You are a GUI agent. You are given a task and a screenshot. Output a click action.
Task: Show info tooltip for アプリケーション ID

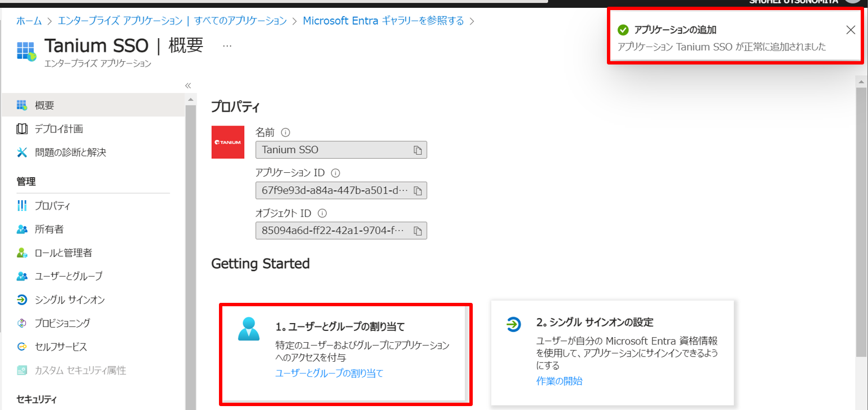coord(336,173)
